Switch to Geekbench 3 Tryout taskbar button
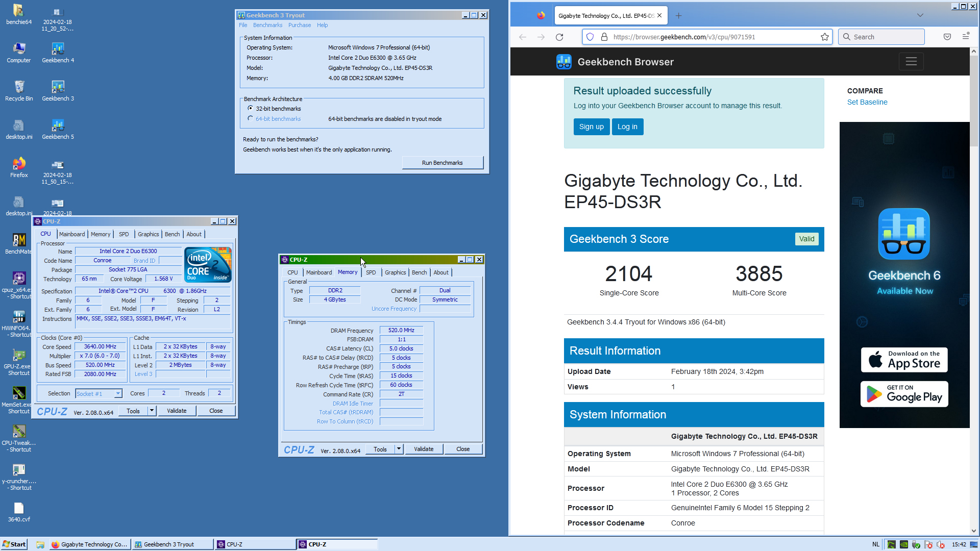 click(x=173, y=544)
